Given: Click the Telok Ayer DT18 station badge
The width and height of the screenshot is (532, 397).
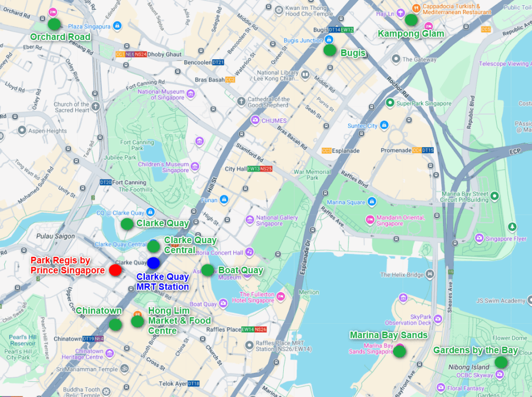Looking at the screenshot, I should click(x=193, y=383).
